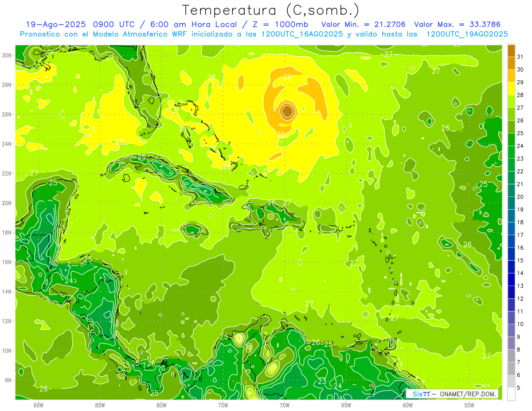532x411 pixels.
Task: Click the 18N latitude axis label
Action: click(x=8, y=232)
